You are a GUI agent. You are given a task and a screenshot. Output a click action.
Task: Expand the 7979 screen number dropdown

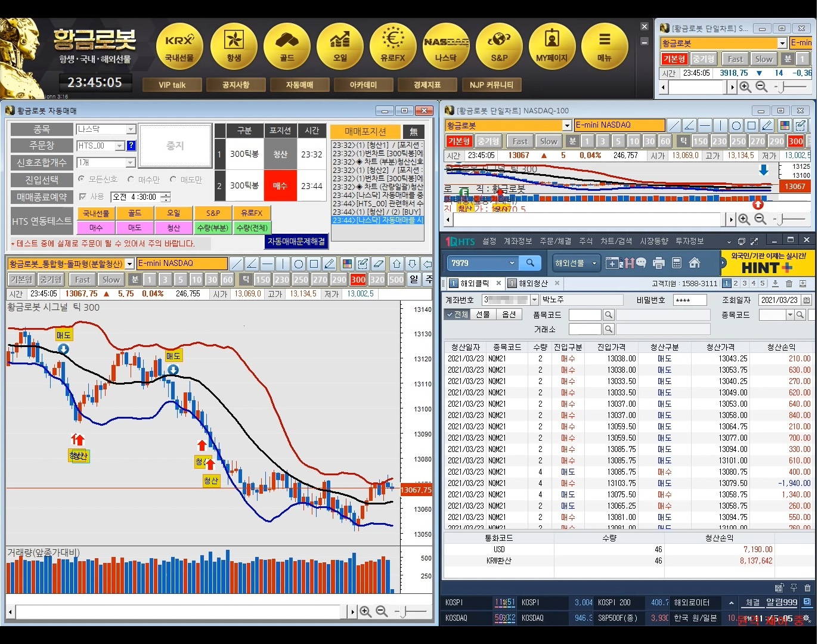(x=512, y=263)
